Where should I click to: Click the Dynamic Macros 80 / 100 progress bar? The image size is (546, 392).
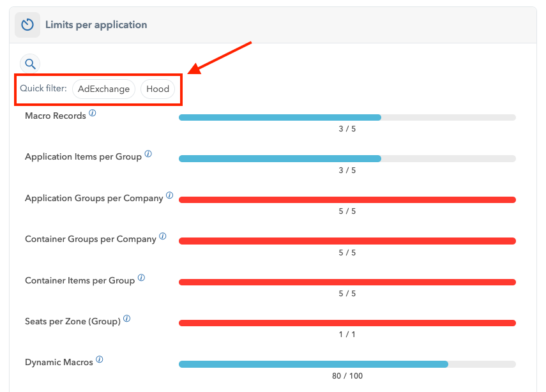coord(347,364)
